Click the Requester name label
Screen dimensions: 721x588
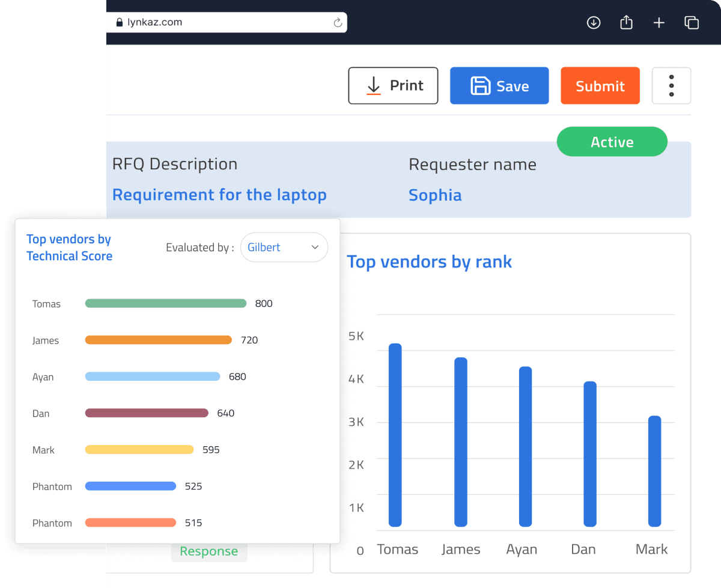click(x=472, y=165)
